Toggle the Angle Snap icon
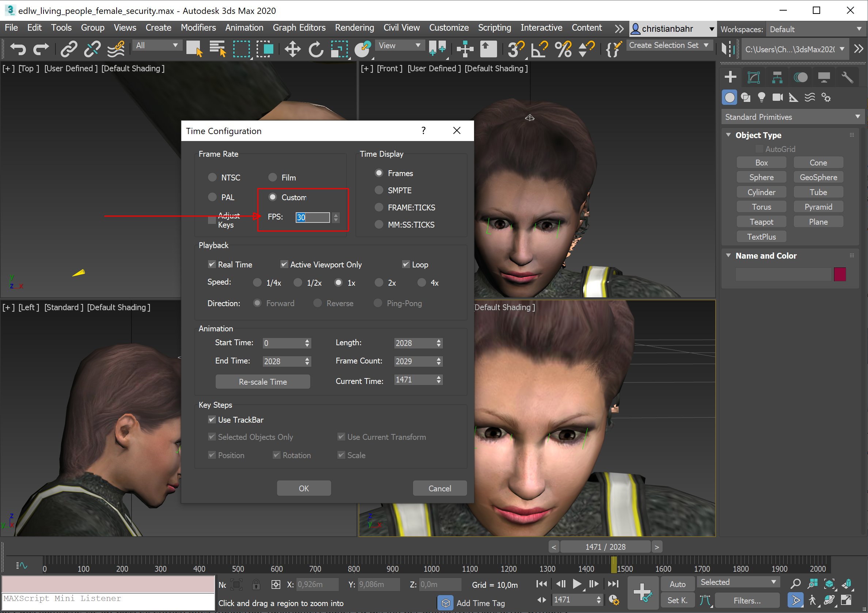Viewport: 868px width, 613px height. [539, 50]
